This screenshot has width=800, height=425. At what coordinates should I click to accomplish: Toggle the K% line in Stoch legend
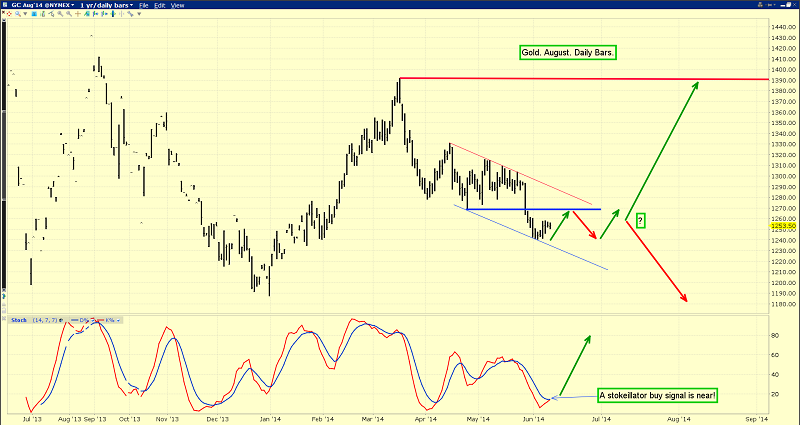click(x=109, y=320)
